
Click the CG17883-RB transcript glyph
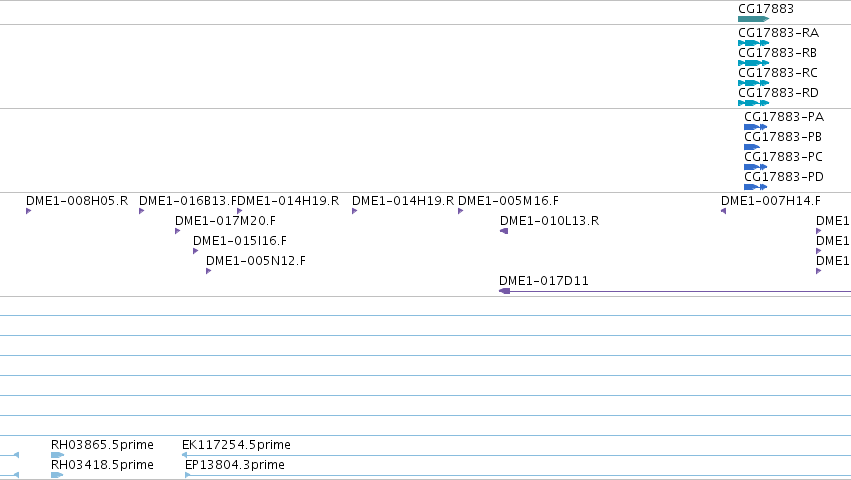point(753,63)
